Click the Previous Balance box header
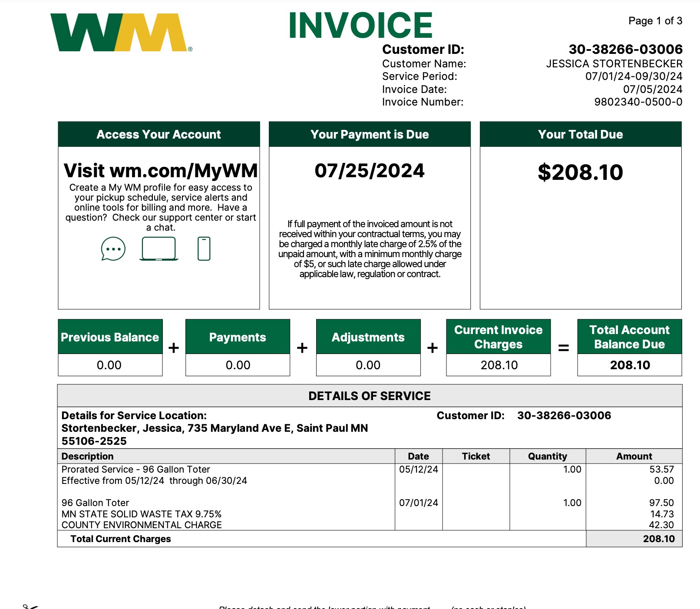The height and width of the screenshot is (609, 700). [x=110, y=338]
